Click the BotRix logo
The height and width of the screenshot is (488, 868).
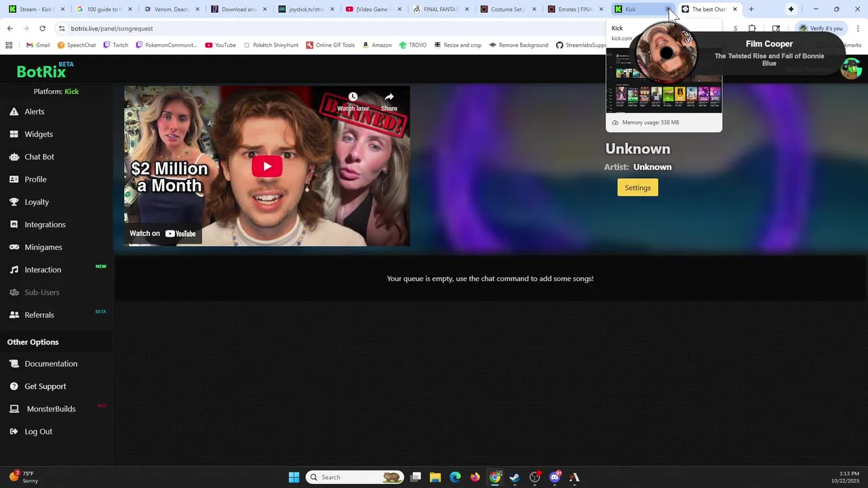coord(45,70)
